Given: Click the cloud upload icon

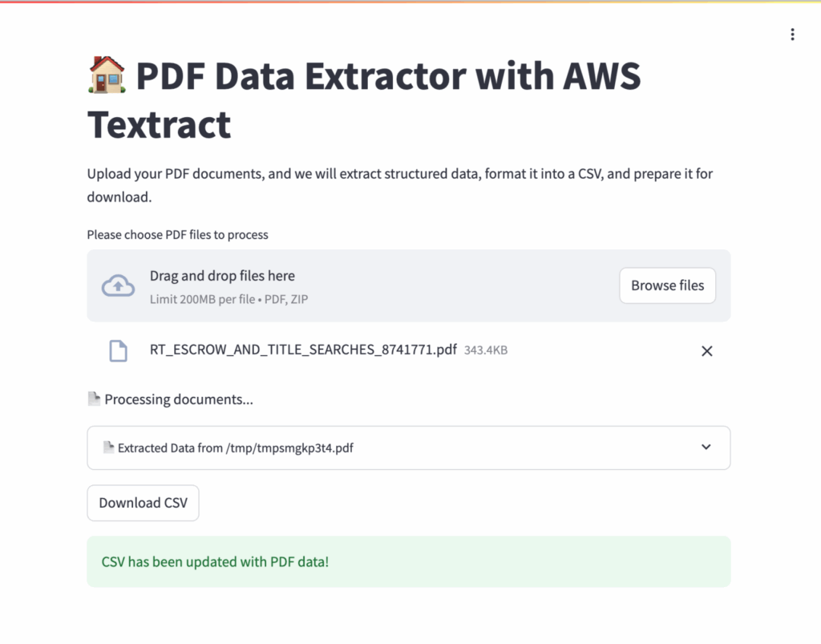Looking at the screenshot, I should (x=118, y=286).
